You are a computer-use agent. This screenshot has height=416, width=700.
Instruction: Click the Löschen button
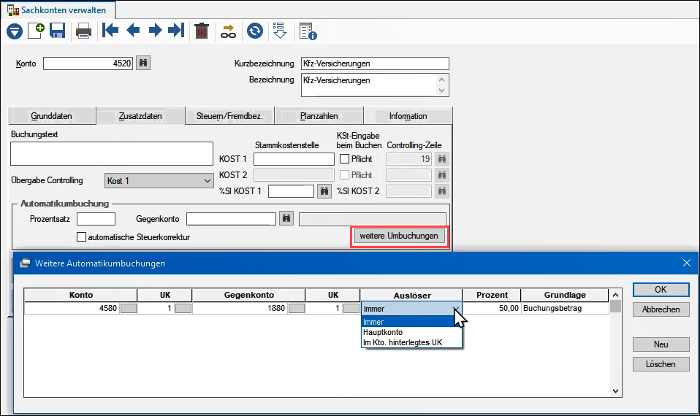click(661, 364)
